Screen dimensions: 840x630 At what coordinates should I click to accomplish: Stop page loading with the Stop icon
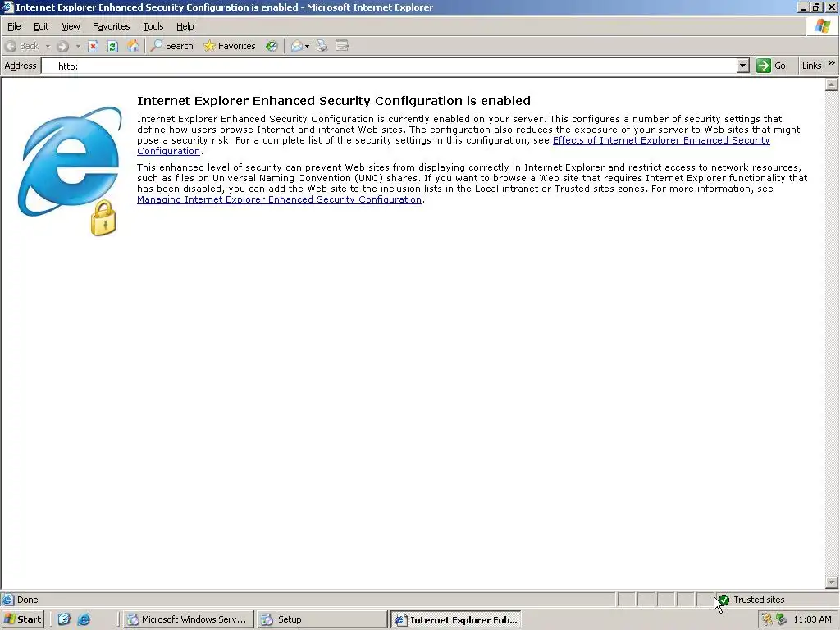click(94, 46)
